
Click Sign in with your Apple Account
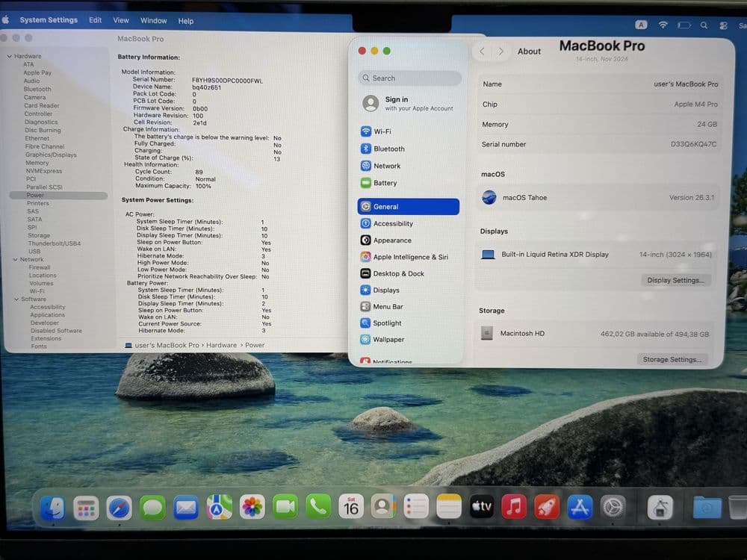coord(409,103)
